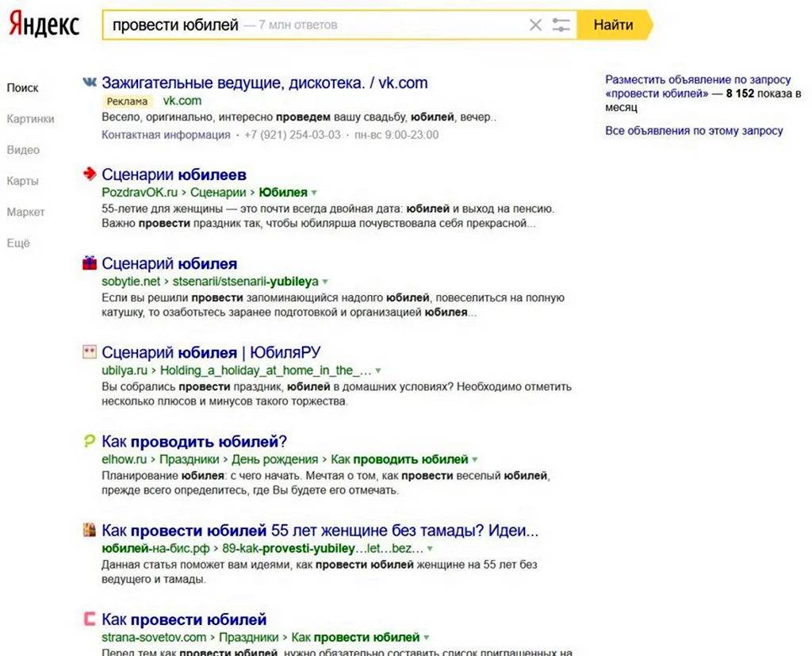Open the Карты section

(23, 181)
